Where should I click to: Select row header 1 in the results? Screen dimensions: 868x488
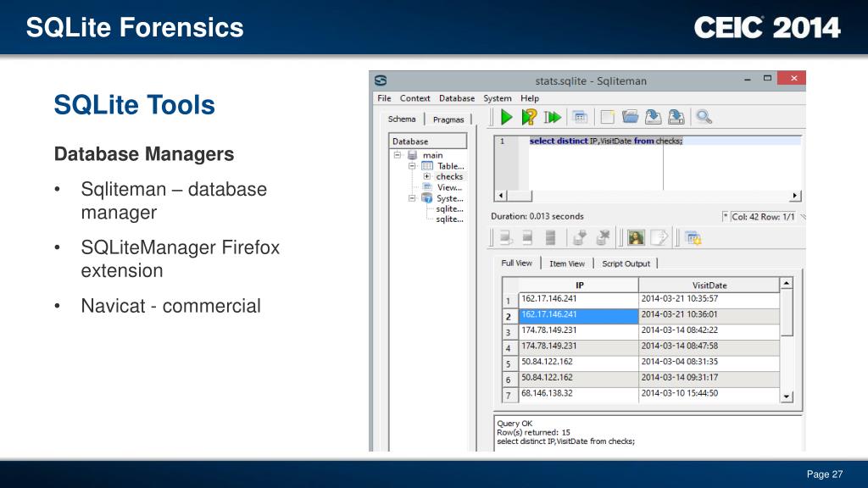point(509,301)
